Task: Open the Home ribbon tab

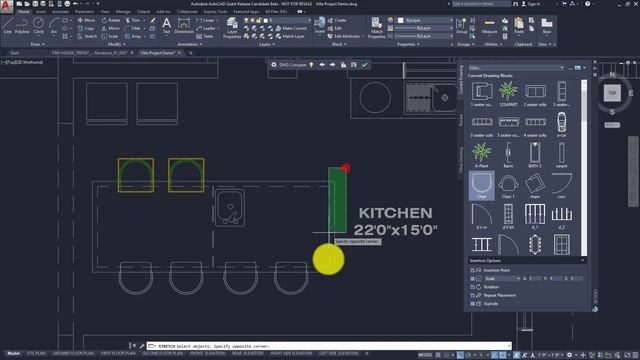Action: click(23, 11)
